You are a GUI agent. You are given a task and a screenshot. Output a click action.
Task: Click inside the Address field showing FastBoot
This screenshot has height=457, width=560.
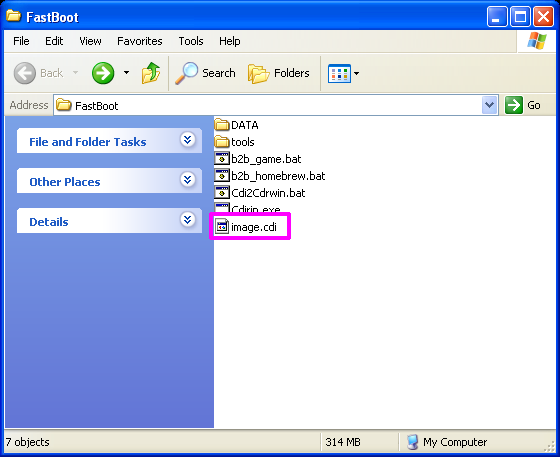pos(268,105)
